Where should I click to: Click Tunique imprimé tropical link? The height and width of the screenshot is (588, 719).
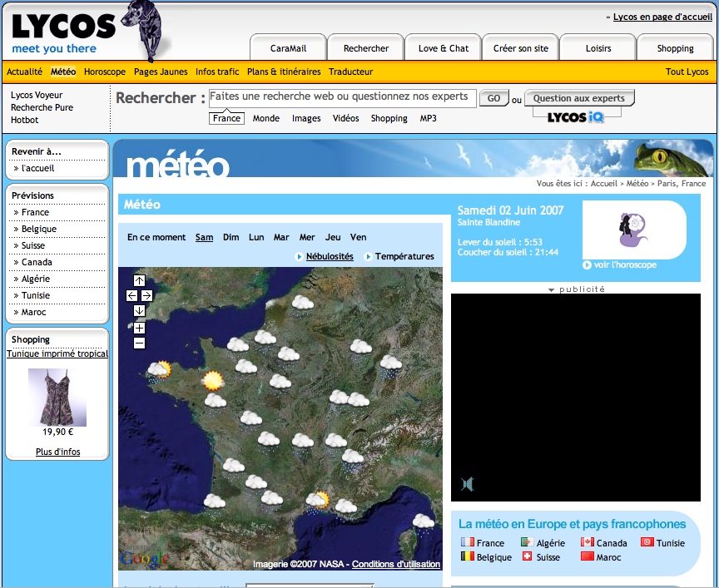(x=57, y=353)
